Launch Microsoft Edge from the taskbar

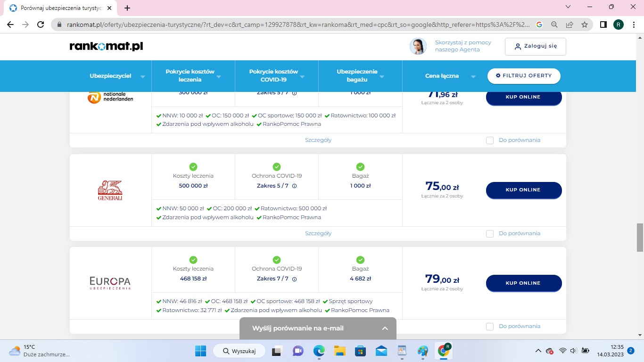pos(319,351)
